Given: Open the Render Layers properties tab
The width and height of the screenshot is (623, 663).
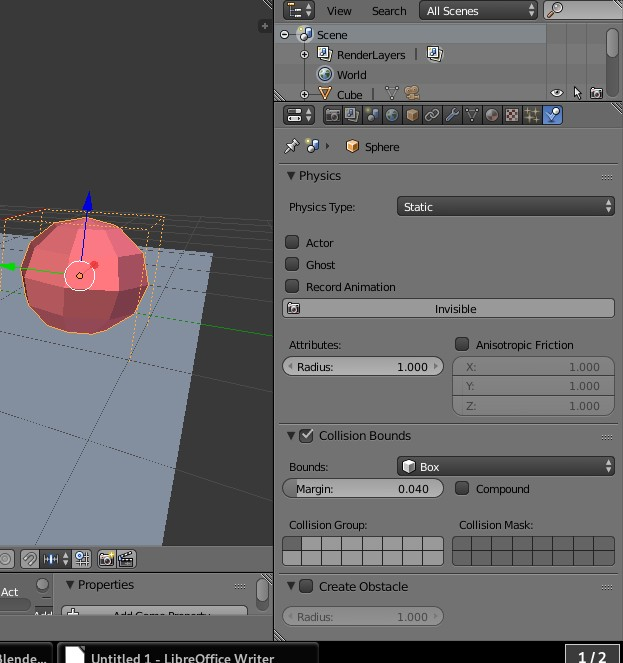Looking at the screenshot, I should pyautogui.click(x=352, y=115).
